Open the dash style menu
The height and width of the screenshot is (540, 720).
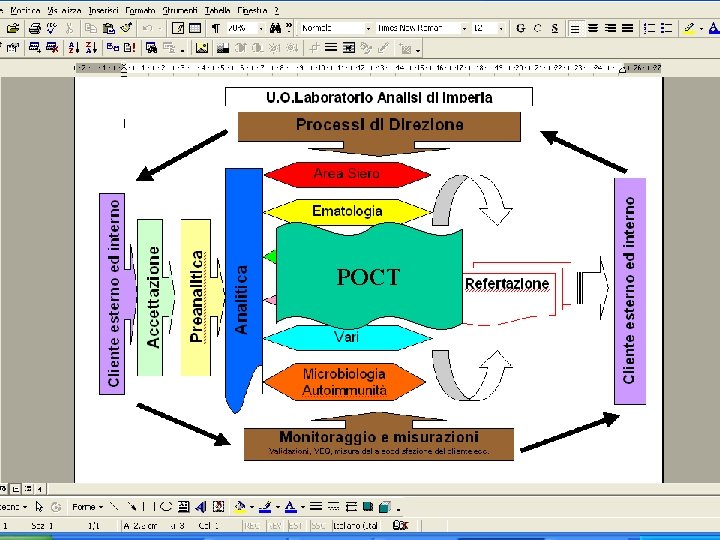(334, 507)
